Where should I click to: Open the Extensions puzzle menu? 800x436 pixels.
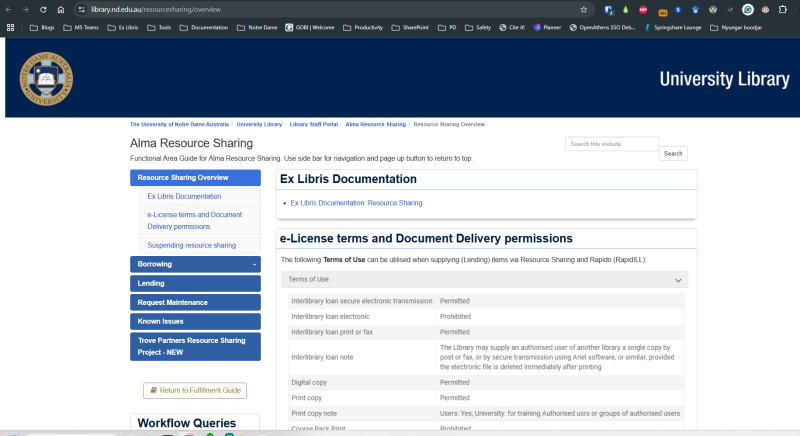click(783, 10)
